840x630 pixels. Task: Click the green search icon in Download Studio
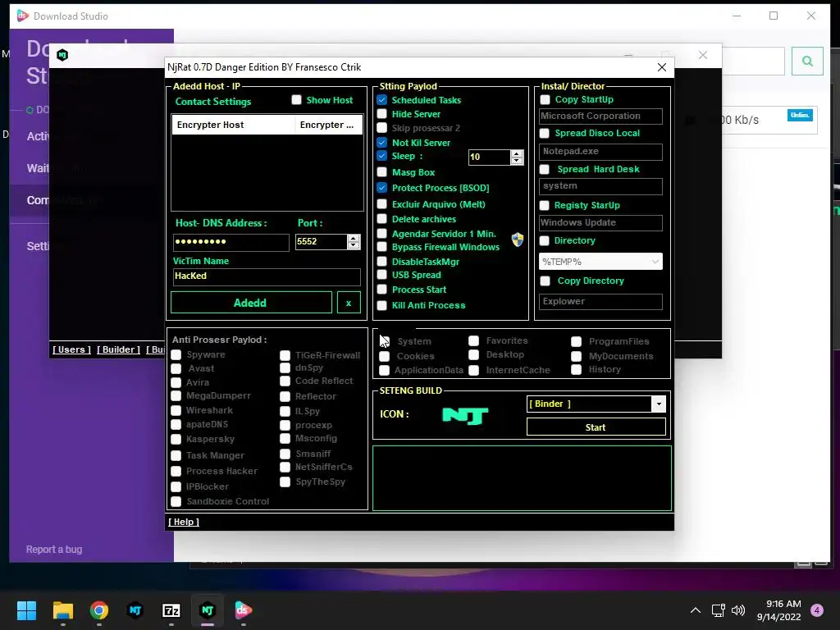tap(807, 61)
